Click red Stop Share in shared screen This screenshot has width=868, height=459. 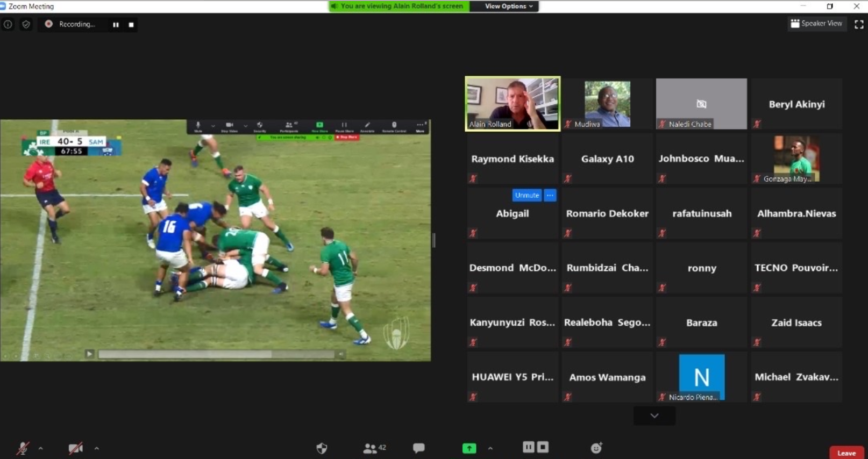point(347,138)
